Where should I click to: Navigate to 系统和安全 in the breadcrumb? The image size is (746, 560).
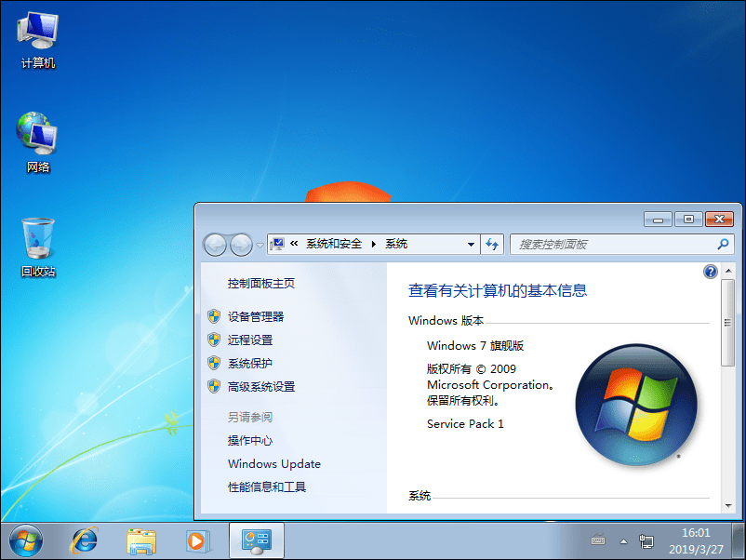[x=335, y=244]
